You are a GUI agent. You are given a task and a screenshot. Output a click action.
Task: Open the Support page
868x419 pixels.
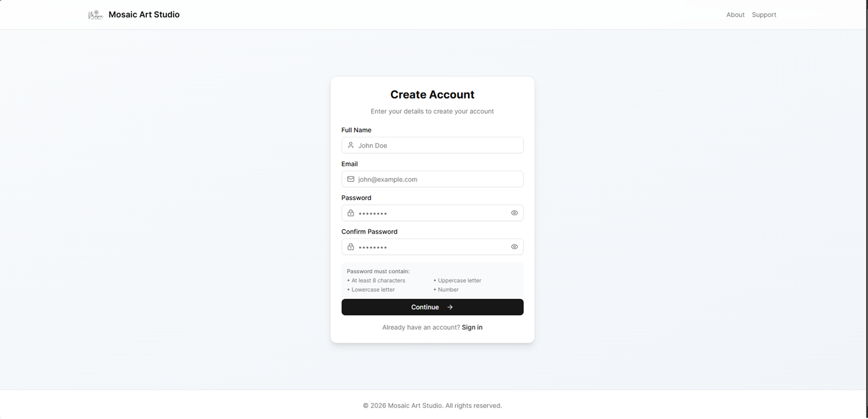(x=764, y=14)
